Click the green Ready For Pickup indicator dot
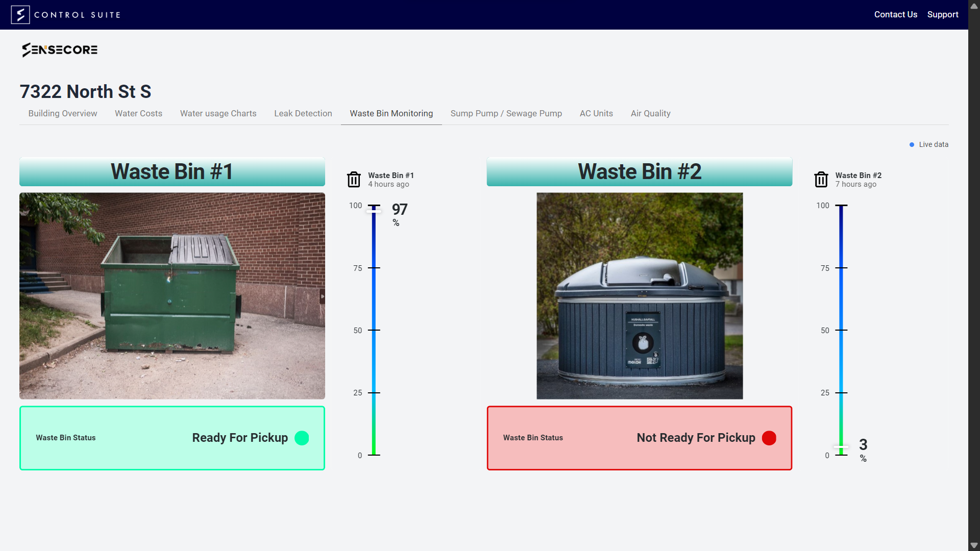This screenshot has width=980, height=551. (302, 438)
